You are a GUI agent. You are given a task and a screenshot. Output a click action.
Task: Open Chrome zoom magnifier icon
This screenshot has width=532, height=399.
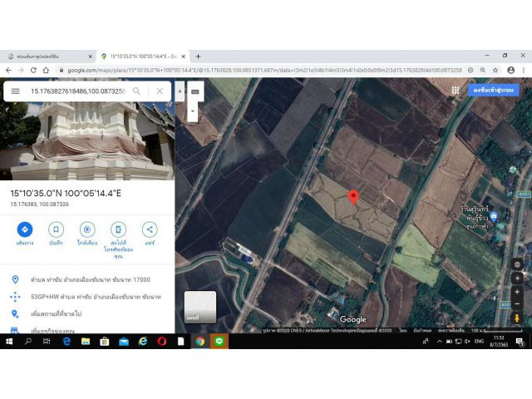[483, 70]
